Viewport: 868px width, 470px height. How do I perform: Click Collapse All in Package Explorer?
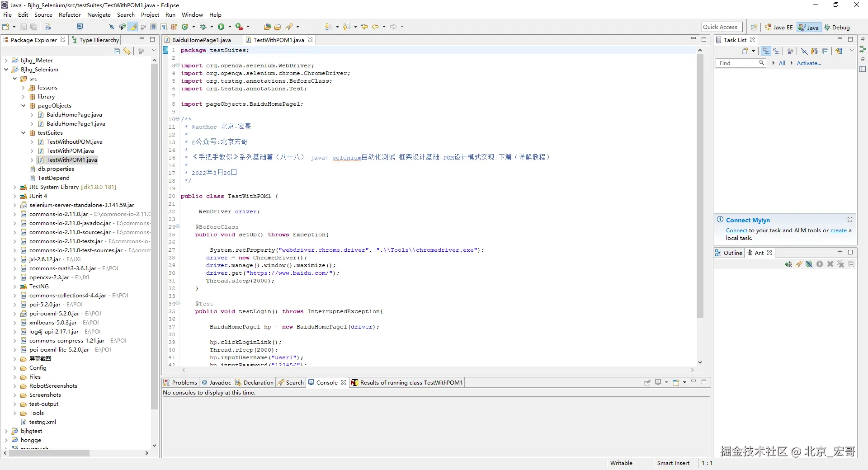click(117, 51)
